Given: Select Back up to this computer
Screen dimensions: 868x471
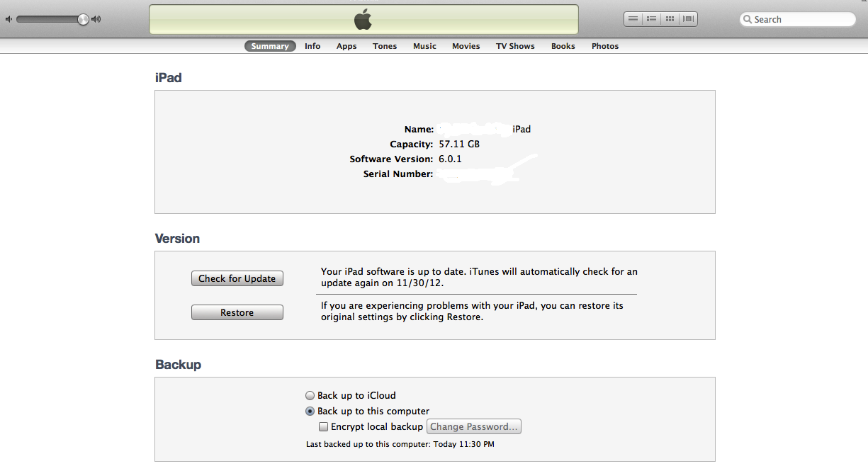Looking at the screenshot, I should [x=368, y=412].
